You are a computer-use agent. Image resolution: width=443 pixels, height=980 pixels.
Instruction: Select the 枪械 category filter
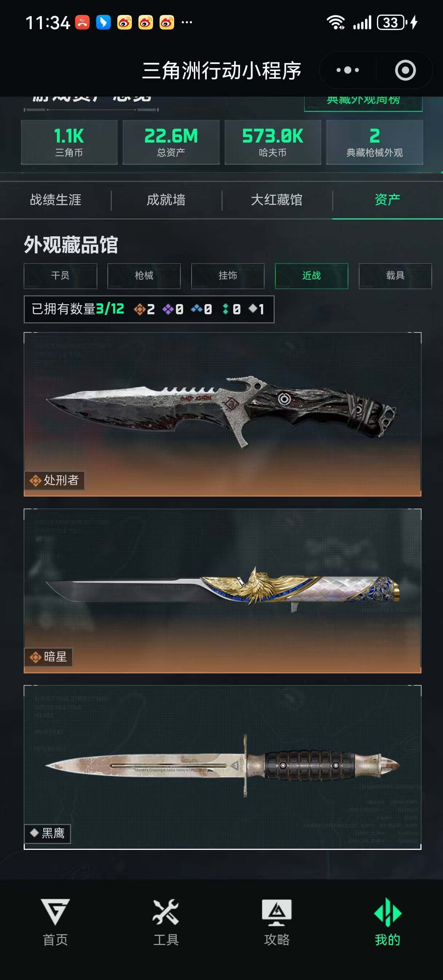(x=144, y=276)
